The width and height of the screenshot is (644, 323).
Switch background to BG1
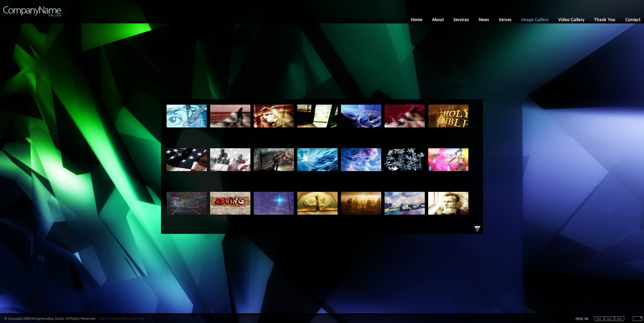(x=599, y=319)
